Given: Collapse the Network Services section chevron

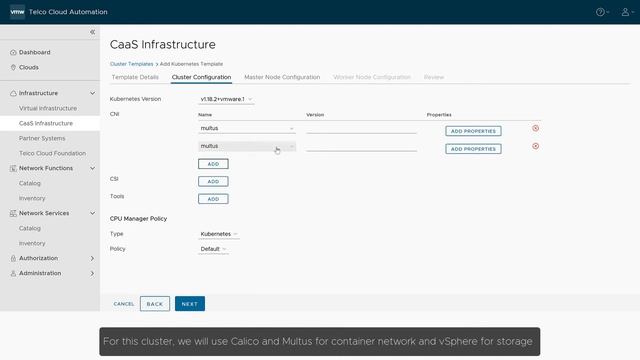Looking at the screenshot, I should click(93, 213).
